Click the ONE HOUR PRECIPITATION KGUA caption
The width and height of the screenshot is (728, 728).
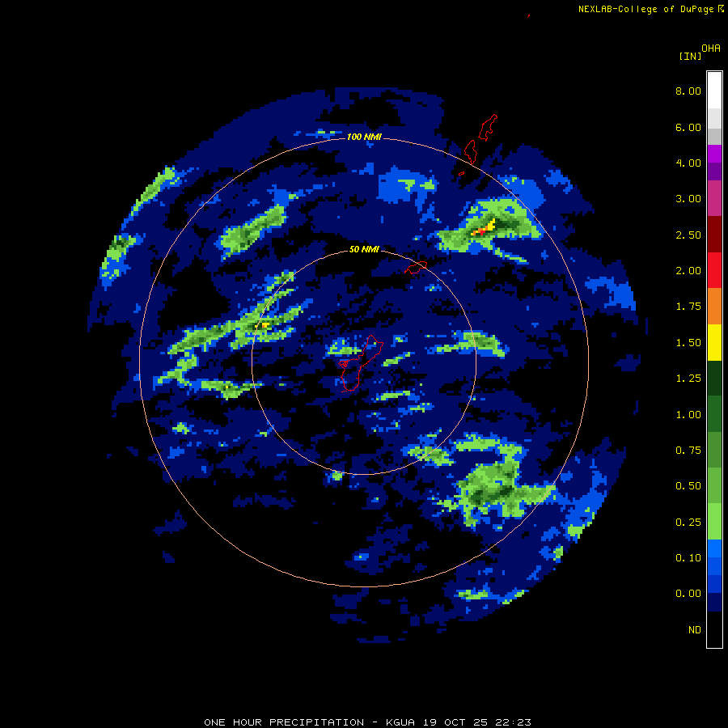tap(368, 722)
